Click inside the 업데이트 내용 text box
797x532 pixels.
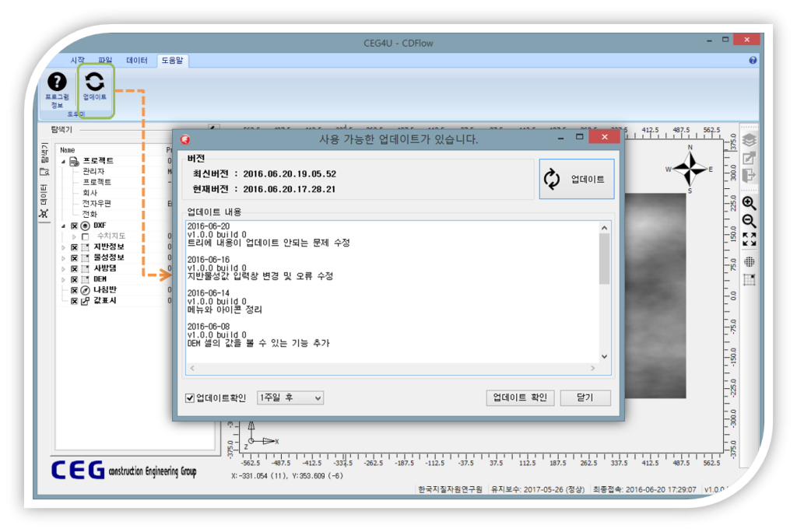tap(392, 292)
